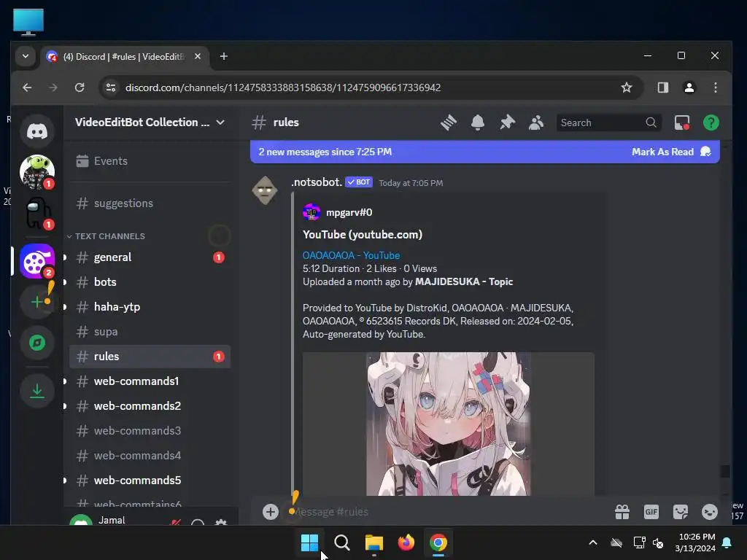Open File Explorer from the taskbar
Screen dimensions: 747x560
374,542
